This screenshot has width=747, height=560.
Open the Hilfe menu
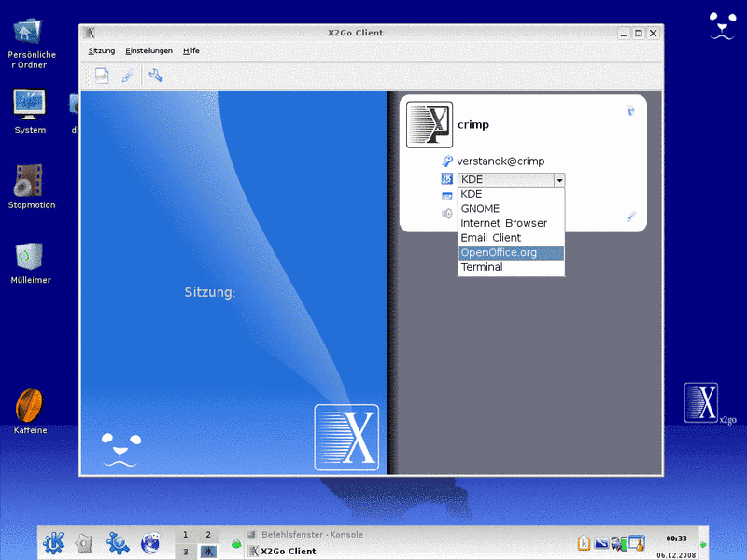click(x=190, y=50)
